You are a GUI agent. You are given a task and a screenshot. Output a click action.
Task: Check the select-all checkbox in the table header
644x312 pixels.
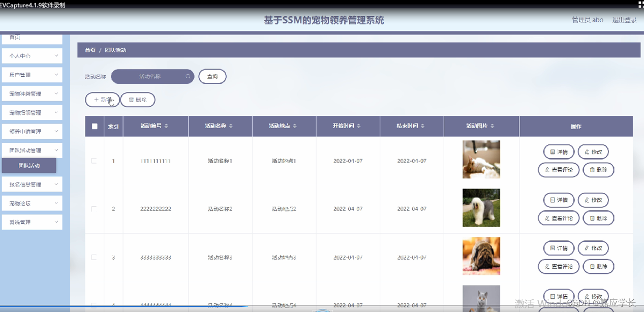tap(94, 126)
